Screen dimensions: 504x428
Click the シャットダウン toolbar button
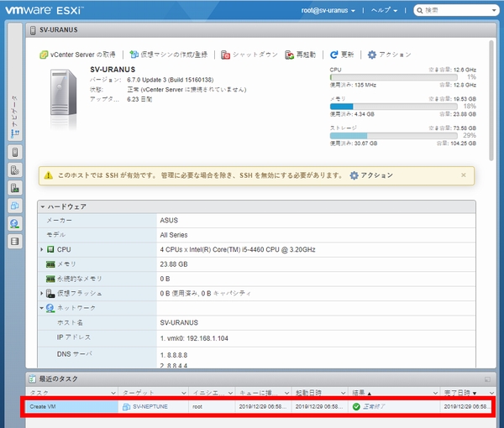pyautogui.click(x=249, y=55)
